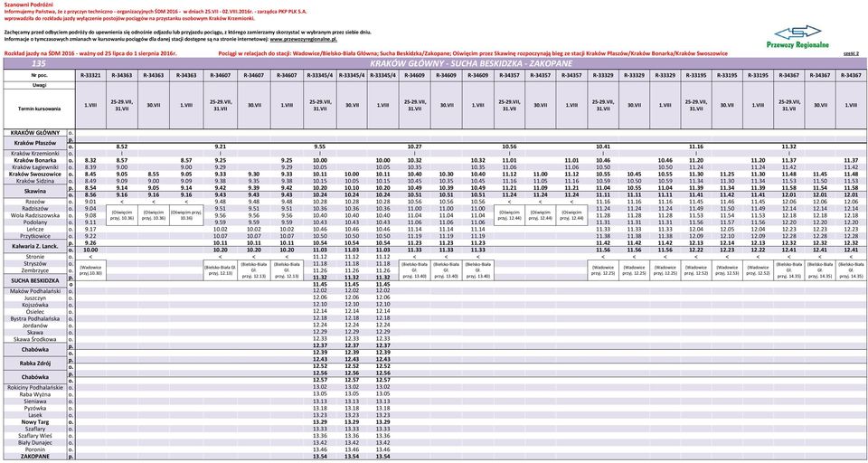
Task: Select the Sieniawa station label
Action: (x=36, y=401)
